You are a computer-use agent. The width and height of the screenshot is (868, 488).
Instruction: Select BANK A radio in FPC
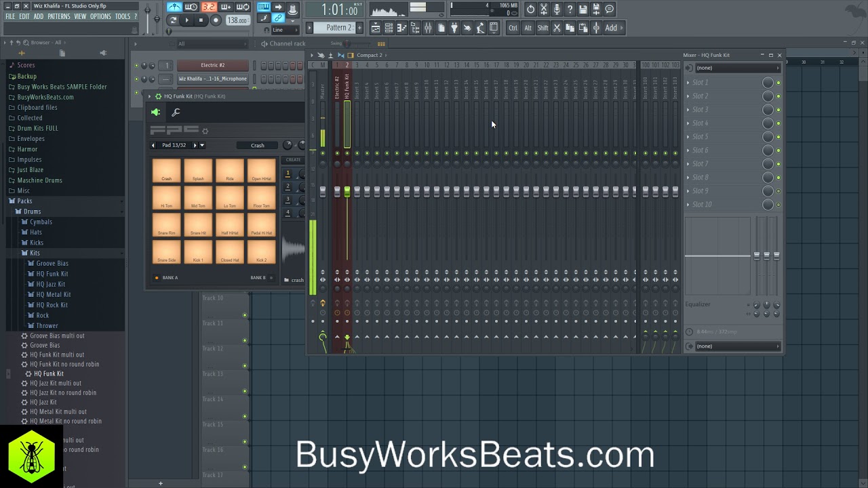(x=157, y=278)
